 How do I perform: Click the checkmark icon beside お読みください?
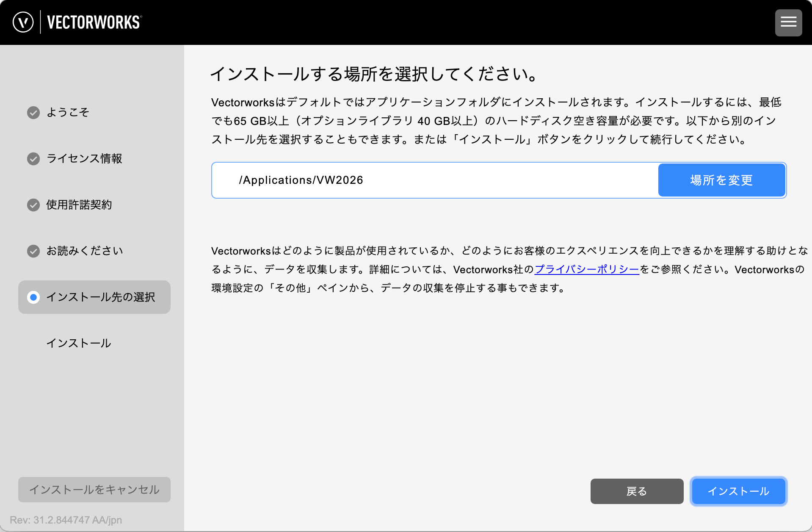(x=33, y=251)
